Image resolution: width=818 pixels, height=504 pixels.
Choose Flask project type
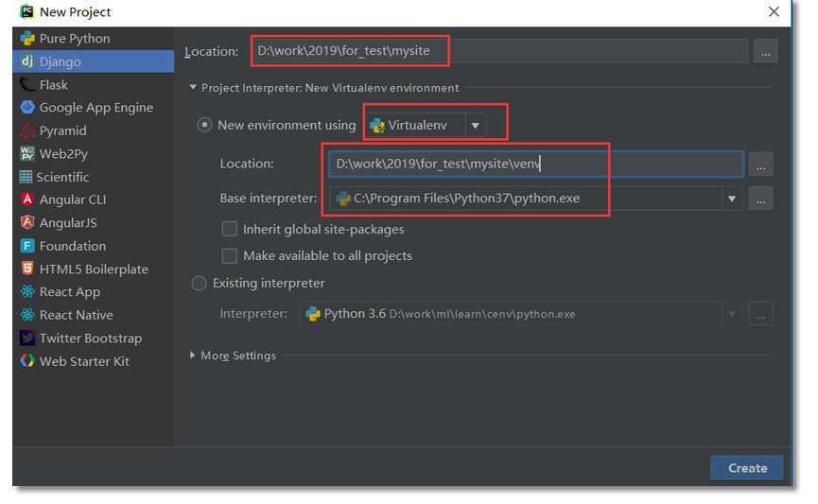94,84
